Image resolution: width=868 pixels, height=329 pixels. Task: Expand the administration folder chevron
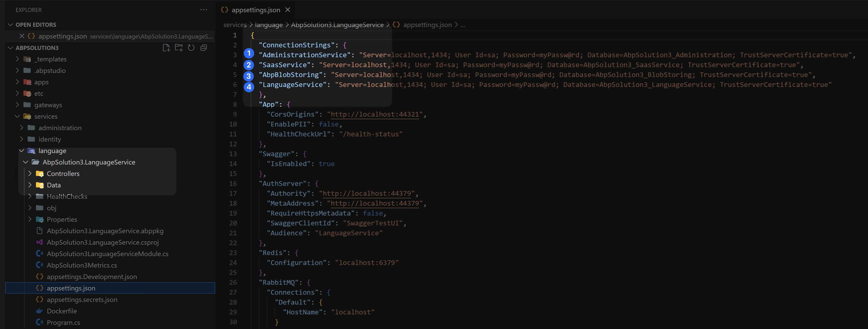click(x=22, y=128)
